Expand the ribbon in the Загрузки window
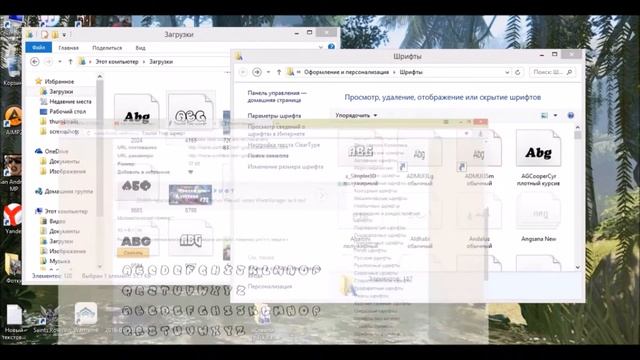Viewport: 640px width, 360px height. click(x=320, y=47)
